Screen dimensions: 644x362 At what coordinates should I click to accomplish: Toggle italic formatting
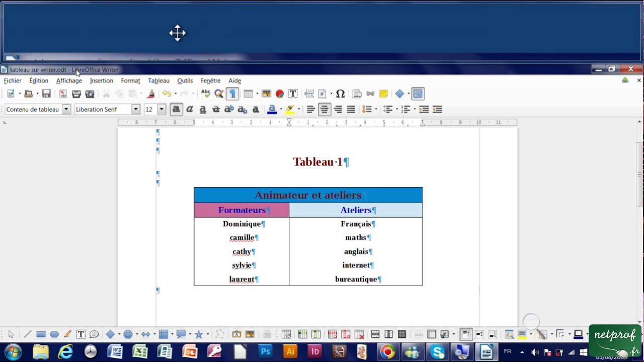(x=190, y=109)
